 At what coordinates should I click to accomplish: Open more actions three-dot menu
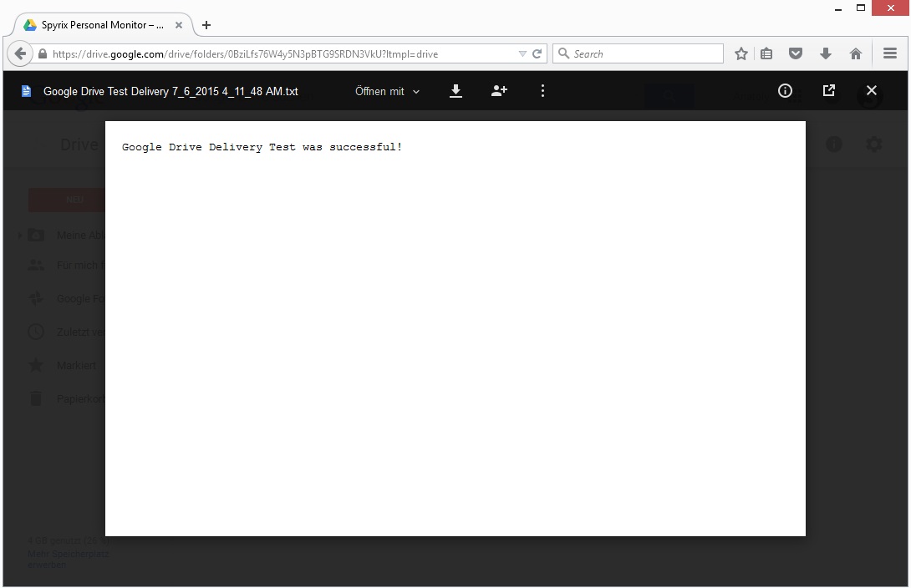point(542,90)
